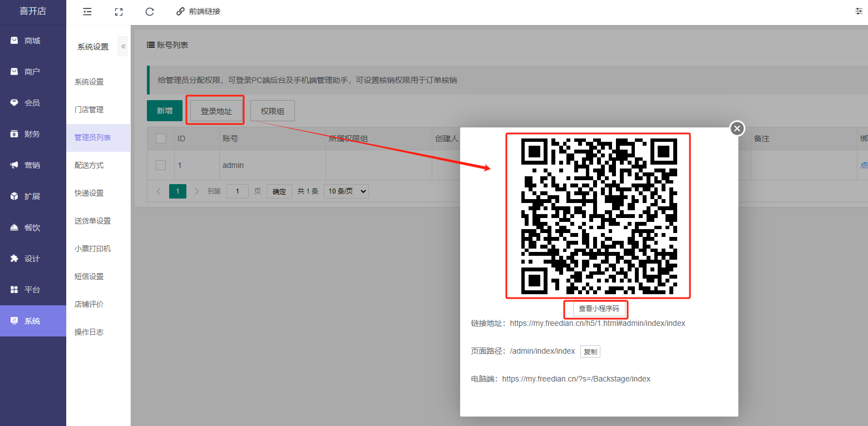Viewport: 868px width, 426px height.
Task: Click the 确定 pagination button
Action: [279, 191]
